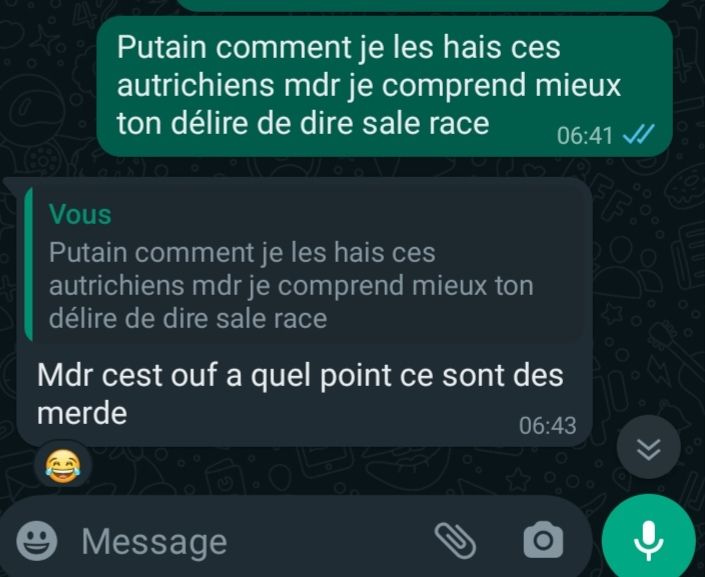Tap the paperclip attachment icon
Image resolution: width=705 pixels, height=577 pixels.
click(x=455, y=541)
